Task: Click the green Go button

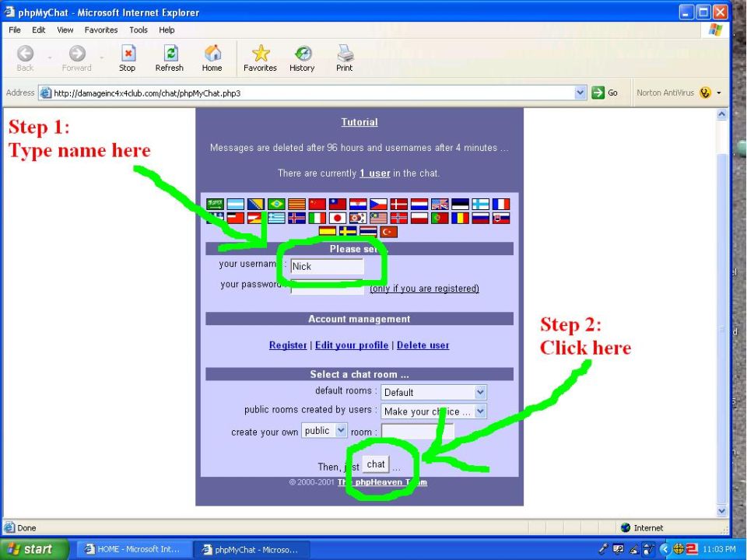Action: [605, 93]
